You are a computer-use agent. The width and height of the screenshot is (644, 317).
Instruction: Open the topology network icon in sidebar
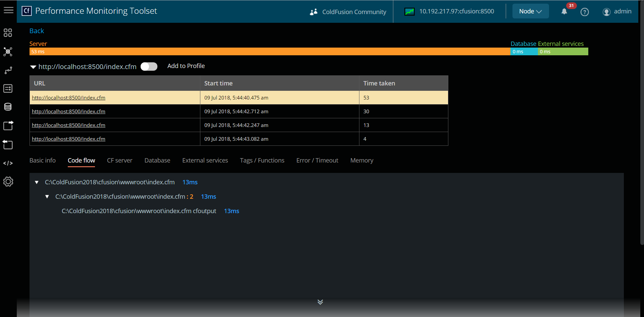(8, 52)
